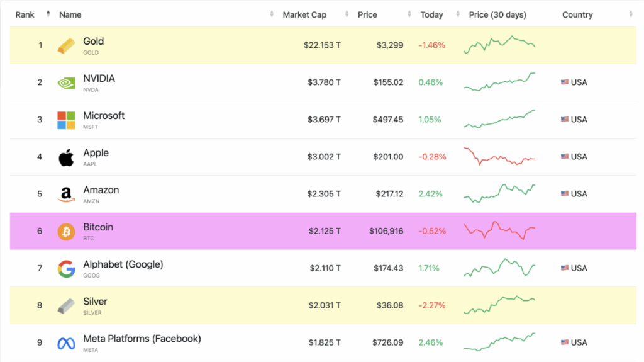Sort by Market Cap column header
This screenshot has width=644, height=362.
(x=304, y=14)
